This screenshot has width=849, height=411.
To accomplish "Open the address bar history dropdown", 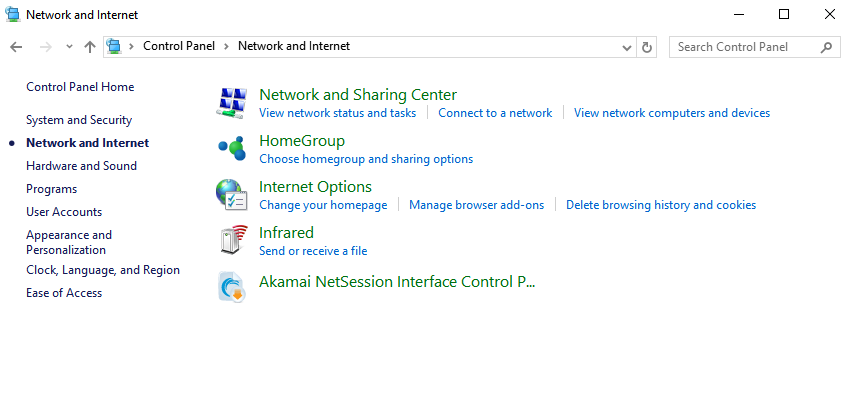I will coord(627,48).
